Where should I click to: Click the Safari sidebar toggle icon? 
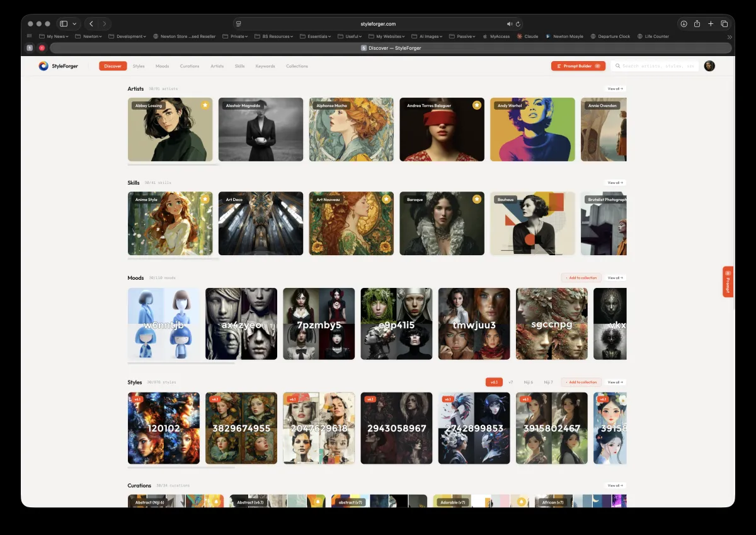64,24
